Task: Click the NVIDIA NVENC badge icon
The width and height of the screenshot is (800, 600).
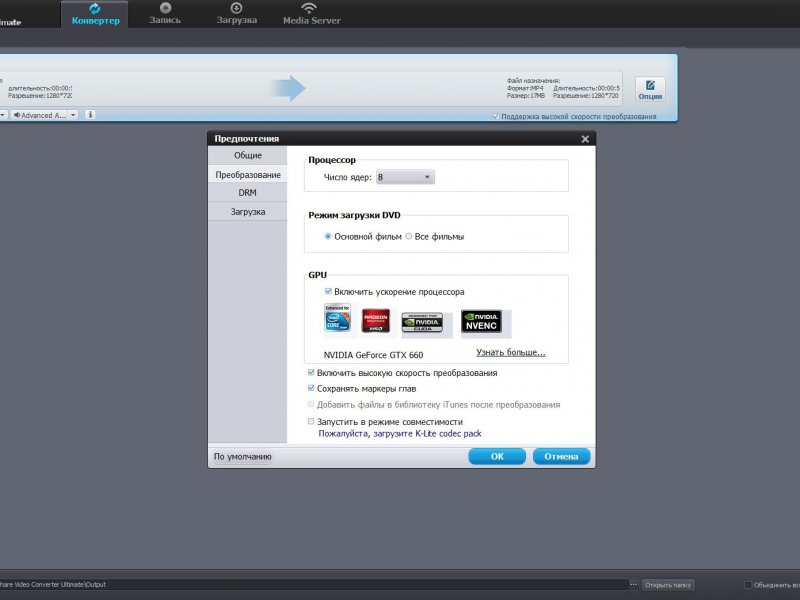Action: (x=481, y=321)
